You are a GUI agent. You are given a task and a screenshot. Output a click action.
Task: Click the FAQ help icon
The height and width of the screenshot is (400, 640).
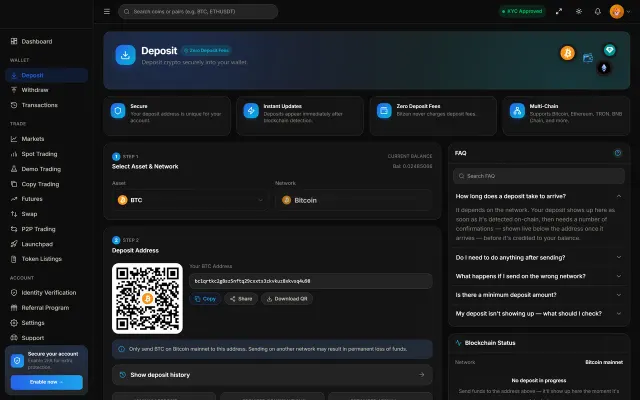click(x=618, y=153)
